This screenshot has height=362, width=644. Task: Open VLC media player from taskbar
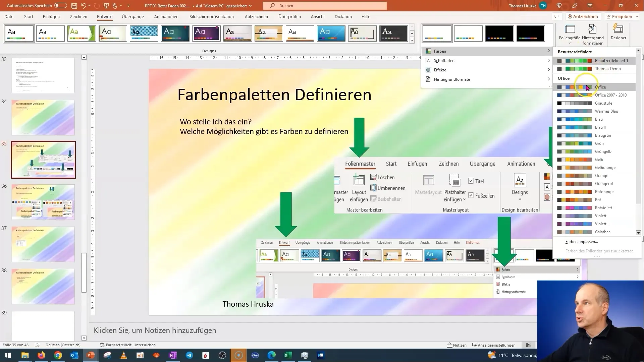(124, 355)
